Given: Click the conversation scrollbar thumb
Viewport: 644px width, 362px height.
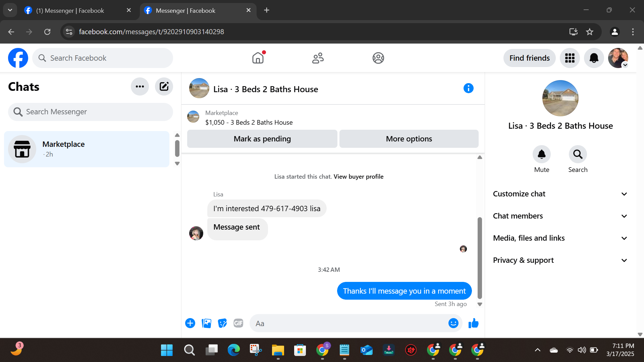Looking at the screenshot, I should tap(480, 258).
